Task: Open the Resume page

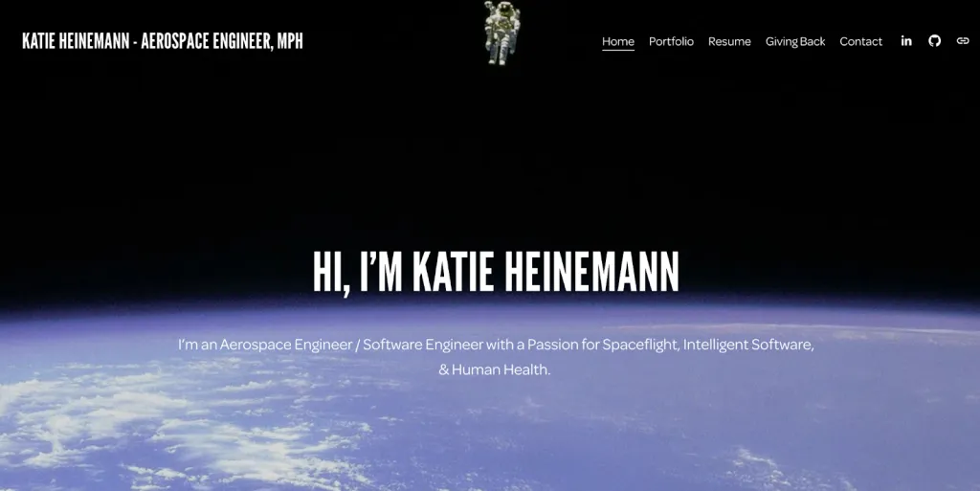Action: click(x=729, y=41)
